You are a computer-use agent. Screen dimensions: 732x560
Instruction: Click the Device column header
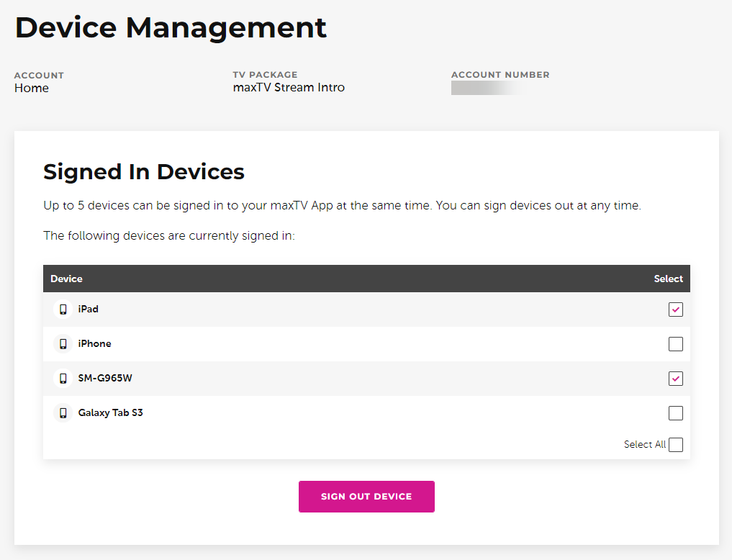pos(66,279)
